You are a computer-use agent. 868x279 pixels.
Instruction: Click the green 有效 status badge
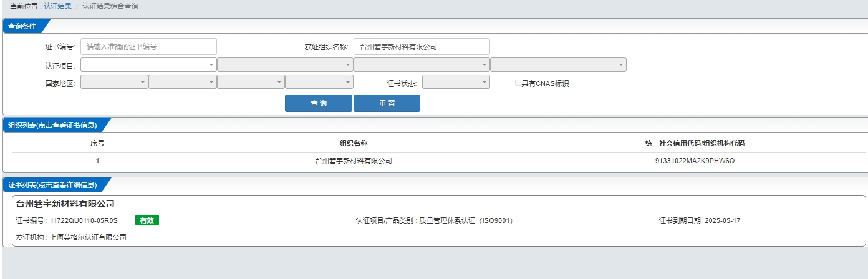click(147, 220)
